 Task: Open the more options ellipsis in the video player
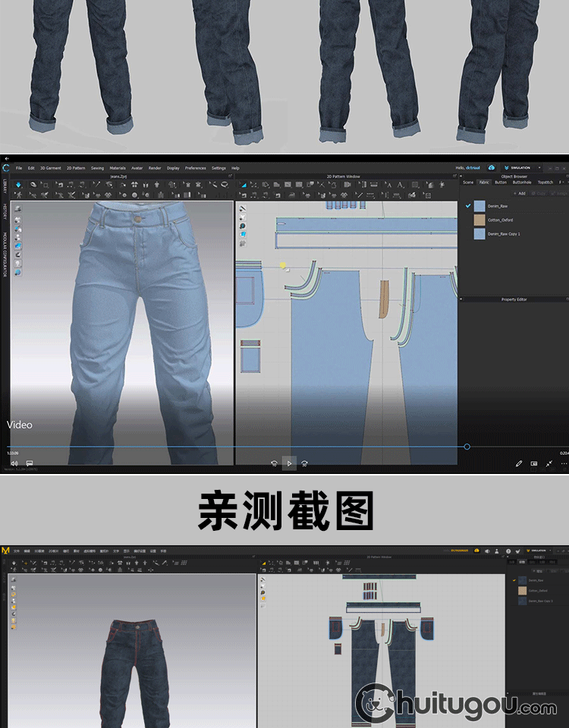[564, 463]
